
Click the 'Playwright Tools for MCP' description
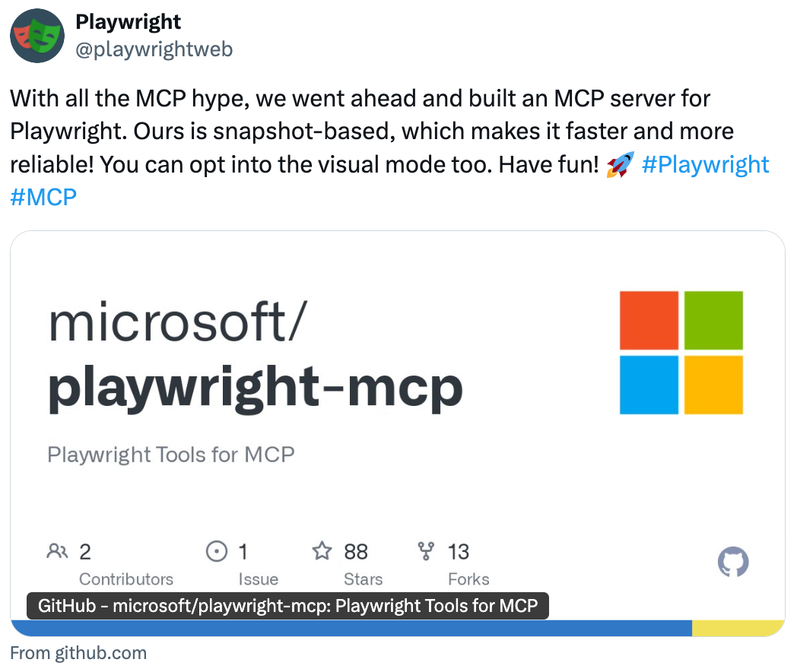pos(171,455)
